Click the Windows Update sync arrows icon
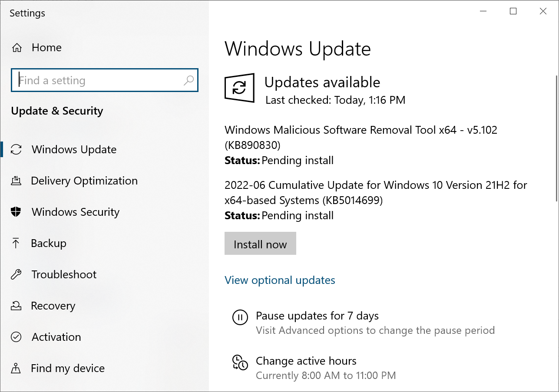559x392 pixels. (x=16, y=150)
